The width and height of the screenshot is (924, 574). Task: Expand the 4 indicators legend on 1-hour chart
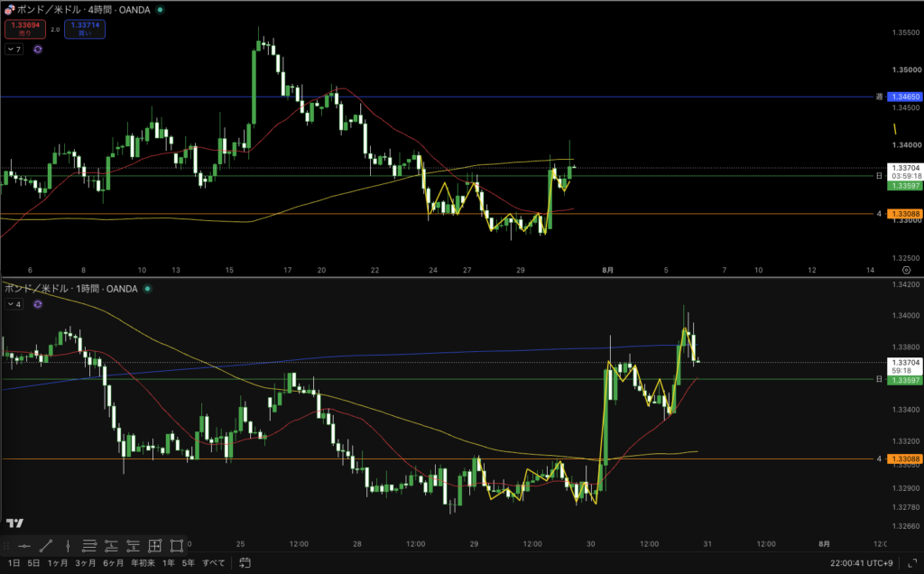point(14,305)
